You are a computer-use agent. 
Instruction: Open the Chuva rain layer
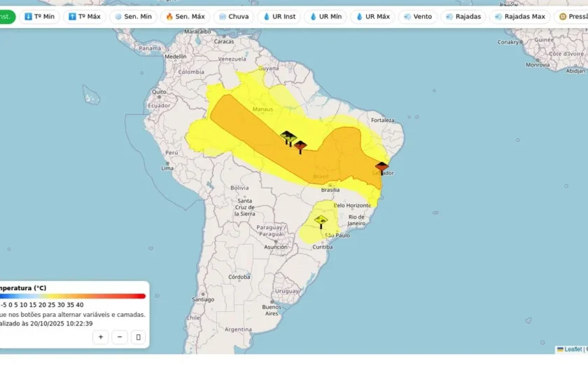[x=234, y=17]
